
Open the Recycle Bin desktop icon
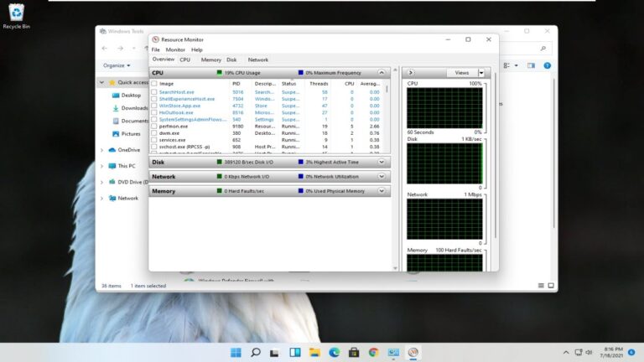(17, 17)
